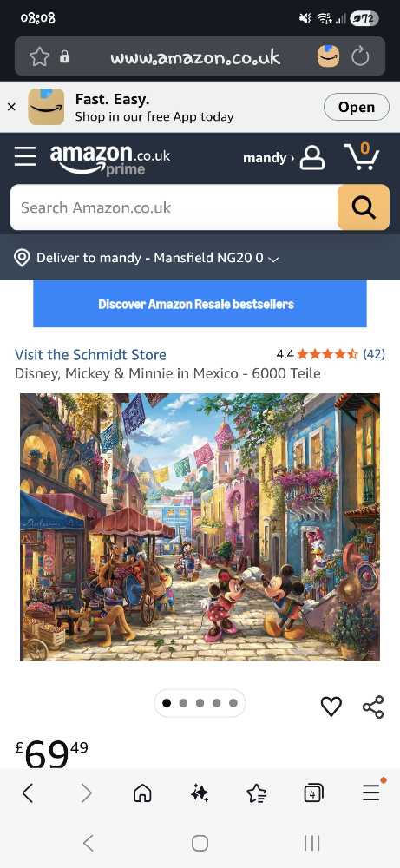The image size is (400, 868).
Task: Select the second image carousel dot
Action: pyautogui.click(x=183, y=703)
